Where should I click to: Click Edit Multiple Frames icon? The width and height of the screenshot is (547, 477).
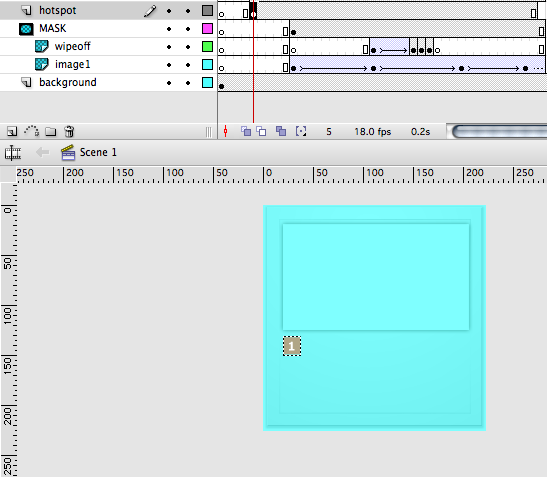281,131
